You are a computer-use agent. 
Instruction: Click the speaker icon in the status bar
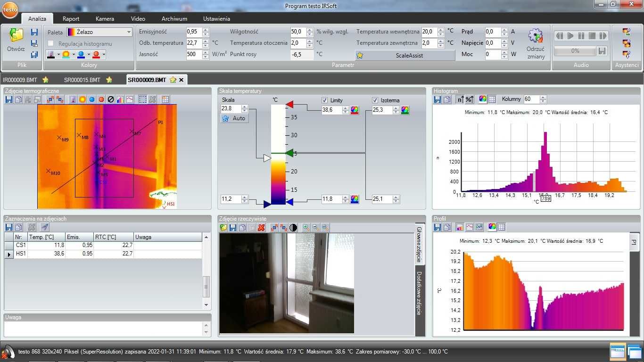[8, 352]
